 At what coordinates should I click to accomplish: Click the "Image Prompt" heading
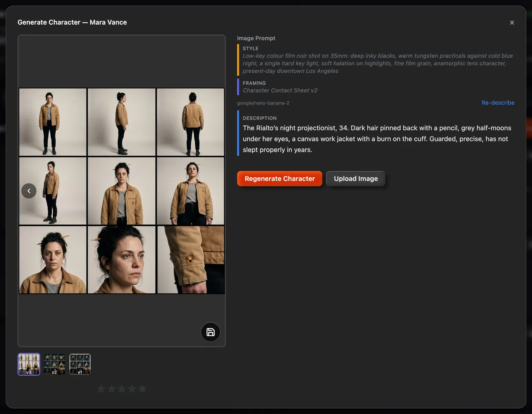coord(256,38)
